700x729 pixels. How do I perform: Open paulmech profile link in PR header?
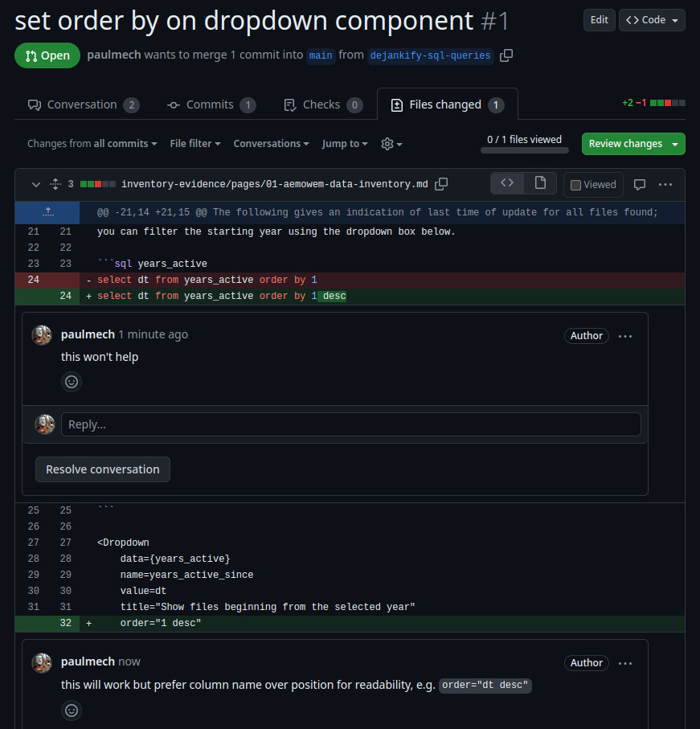tap(114, 55)
